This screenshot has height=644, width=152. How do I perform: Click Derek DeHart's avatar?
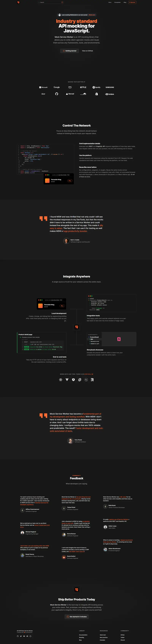(x=64, y=557)
